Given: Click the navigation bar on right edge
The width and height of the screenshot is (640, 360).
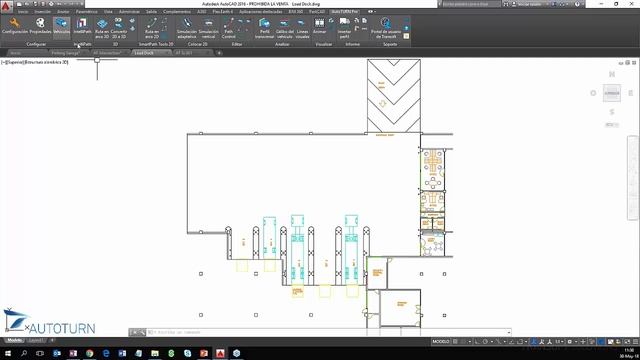Looking at the screenshot, I should coord(633,178).
